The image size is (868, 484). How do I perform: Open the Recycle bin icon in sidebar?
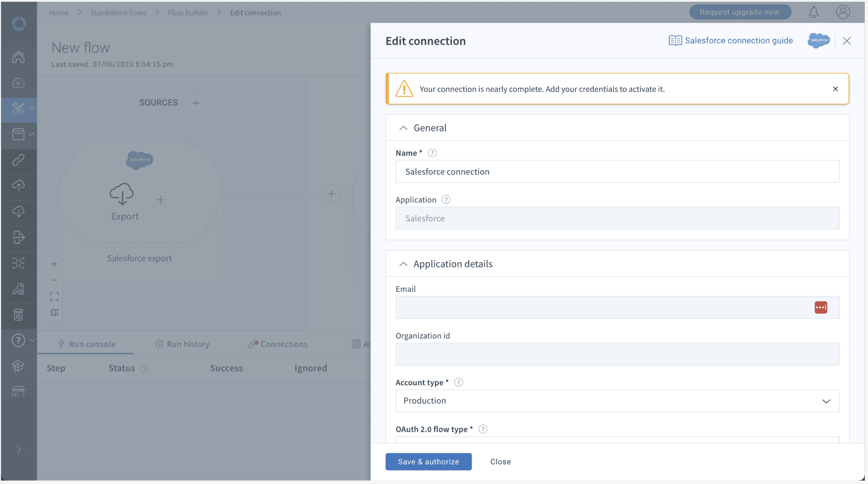pyautogui.click(x=19, y=315)
